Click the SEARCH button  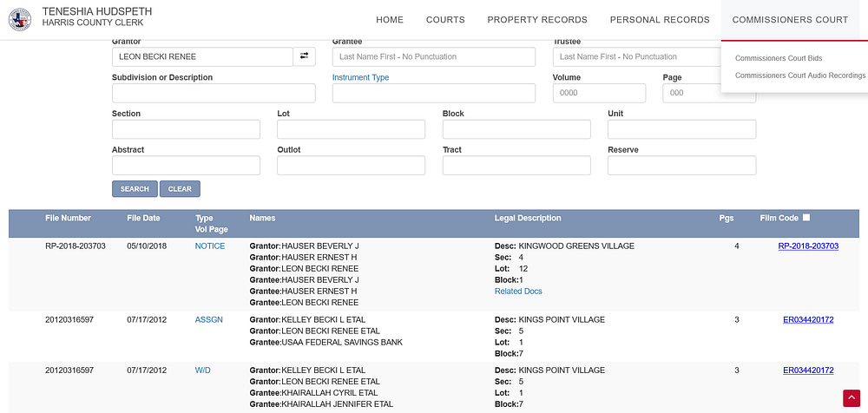[x=135, y=189]
